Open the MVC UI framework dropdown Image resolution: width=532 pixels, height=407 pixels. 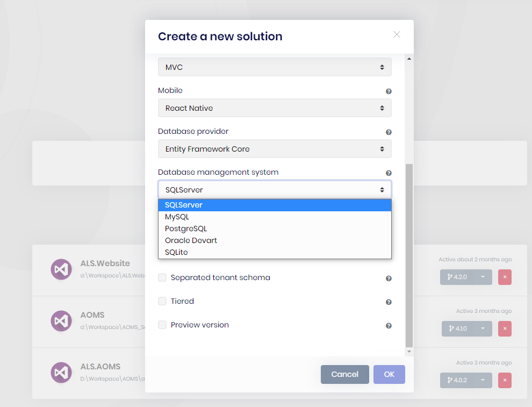click(x=275, y=67)
